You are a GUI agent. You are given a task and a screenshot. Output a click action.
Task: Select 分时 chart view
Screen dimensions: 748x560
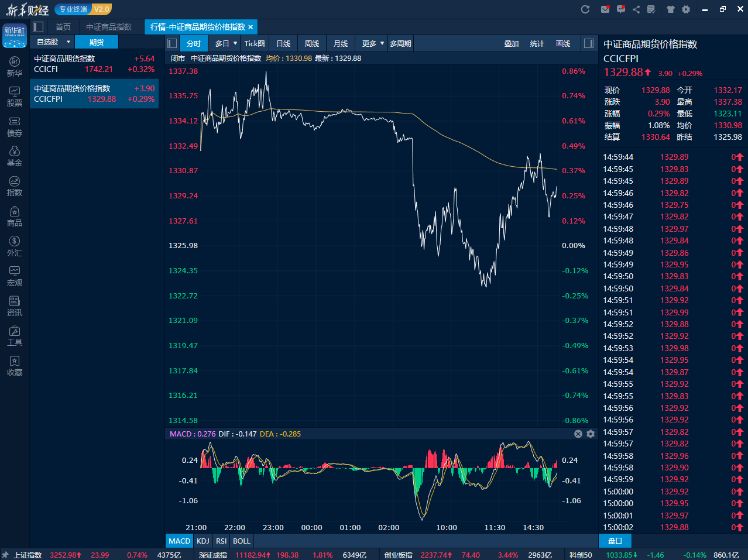[x=194, y=43]
